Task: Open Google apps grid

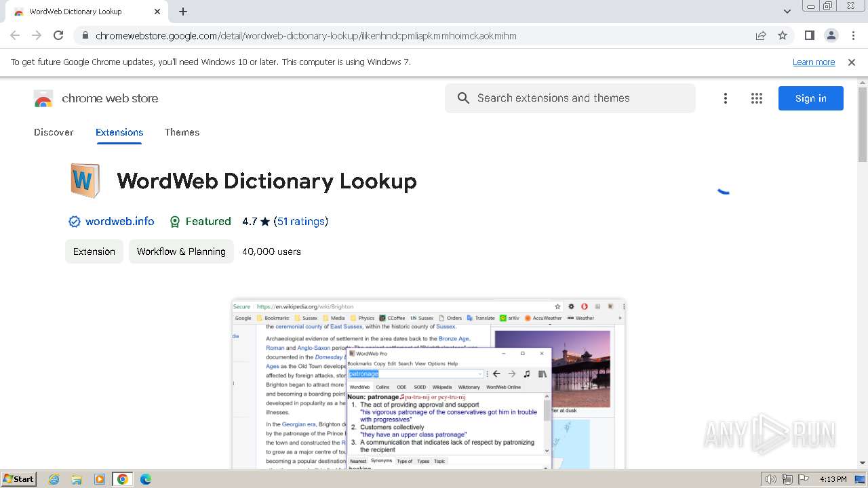Action: [x=757, y=98]
